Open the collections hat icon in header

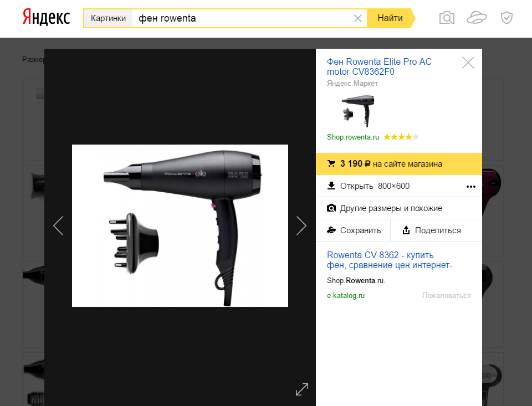coord(477,18)
